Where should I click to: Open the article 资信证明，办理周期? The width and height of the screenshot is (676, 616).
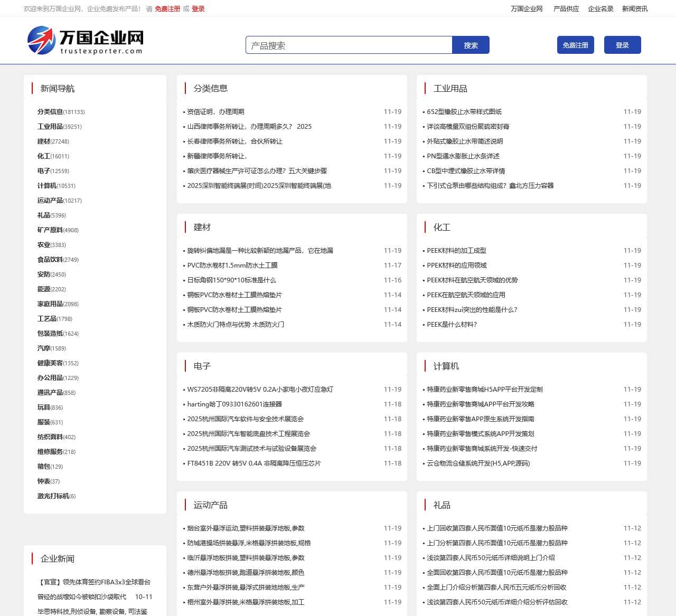click(x=214, y=112)
